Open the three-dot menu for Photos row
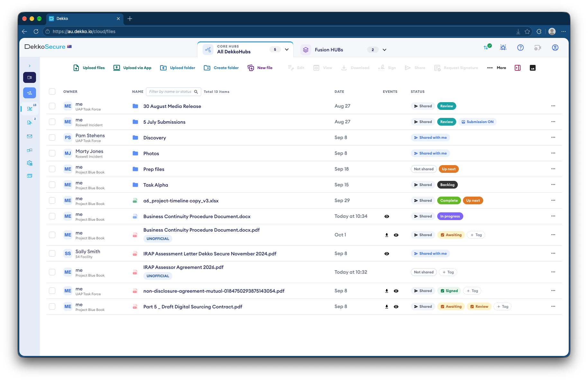This screenshot has height=381, width=588. click(x=553, y=153)
